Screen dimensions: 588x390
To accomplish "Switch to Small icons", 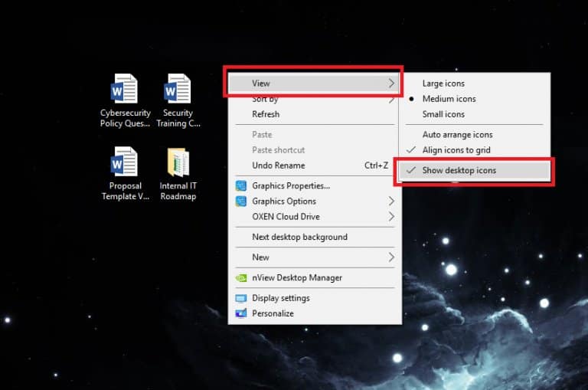I will tap(443, 114).
